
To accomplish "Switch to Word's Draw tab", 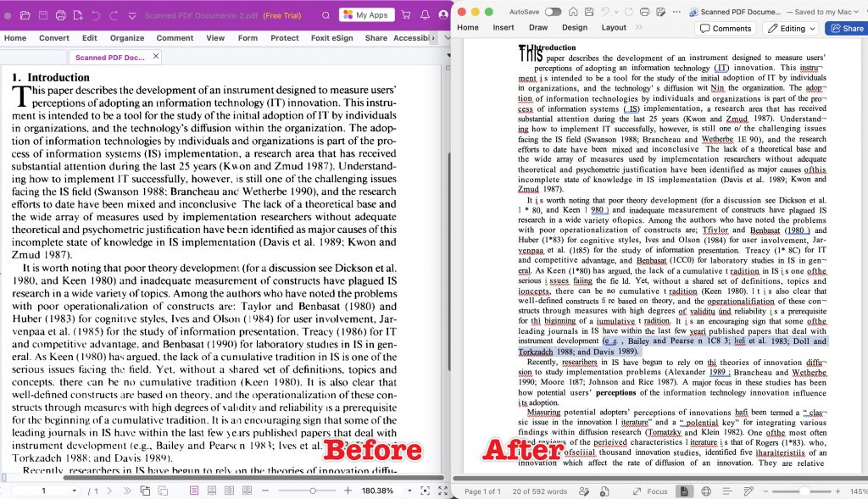I will pyautogui.click(x=538, y=27).
